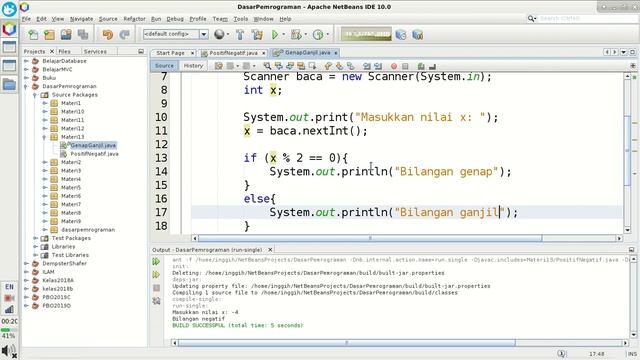Screen dimensions: 640x360
Task: Expand the BelajarDatabase project node
Action: 27,61
